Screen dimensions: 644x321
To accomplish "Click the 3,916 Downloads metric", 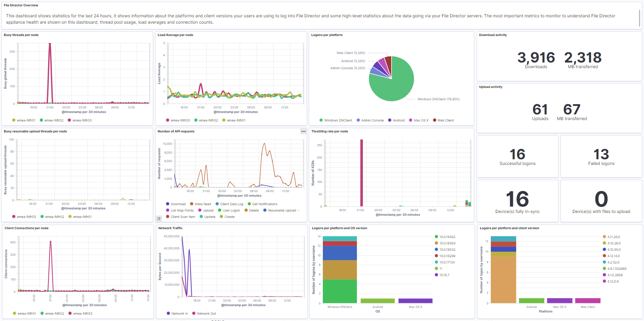I will [536, 58].
